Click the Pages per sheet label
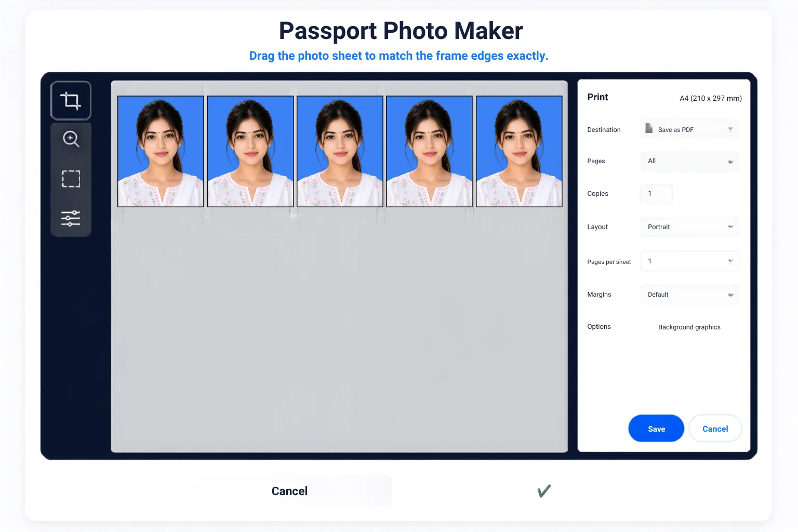The width and height of the screenshot is (798, 532). coord(609,262)
